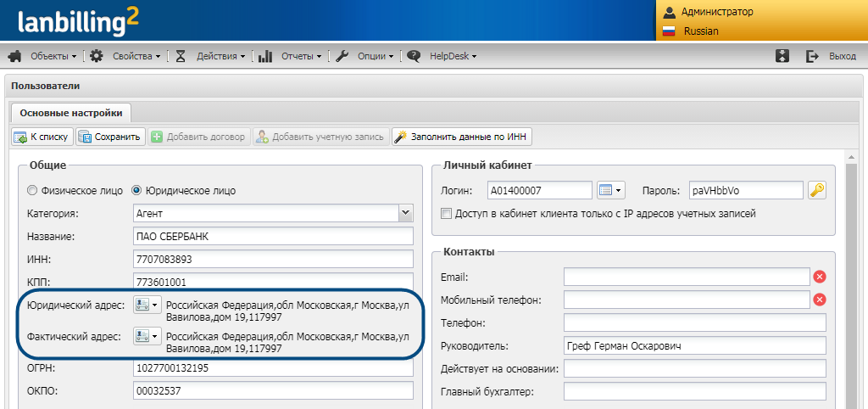Click the Russian flag icon
This screenshot has width=868, height=409.
tap(669, 31)
